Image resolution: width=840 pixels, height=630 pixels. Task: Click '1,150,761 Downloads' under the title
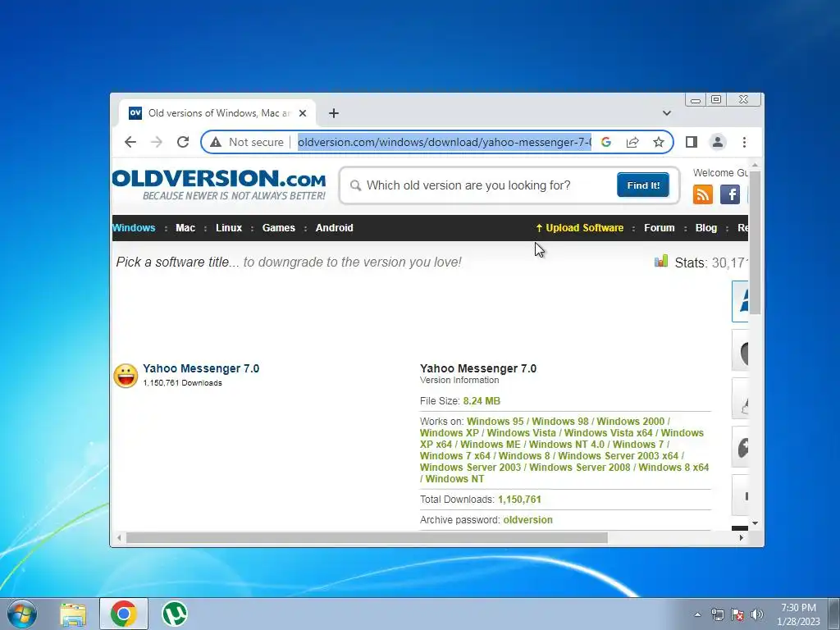[182, 383]
